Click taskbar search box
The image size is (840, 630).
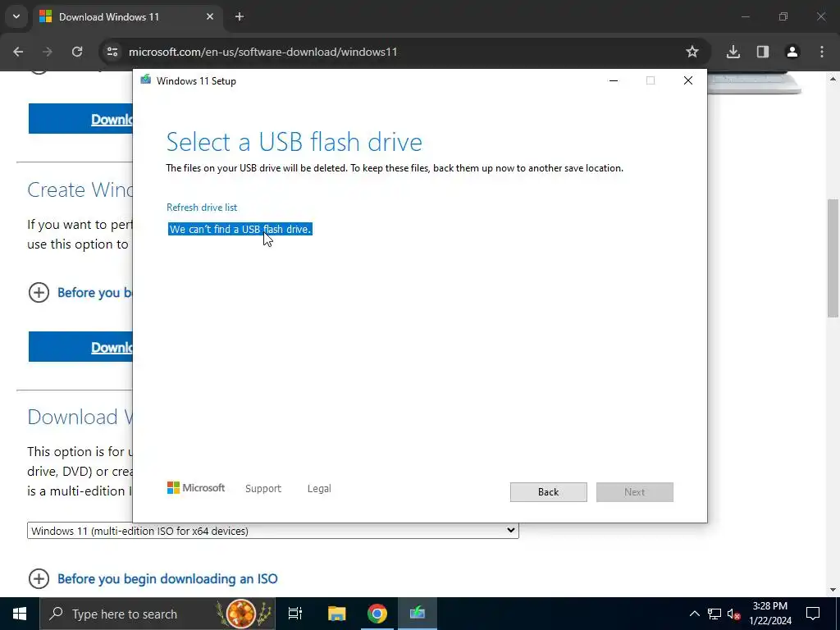pos(157,614)
